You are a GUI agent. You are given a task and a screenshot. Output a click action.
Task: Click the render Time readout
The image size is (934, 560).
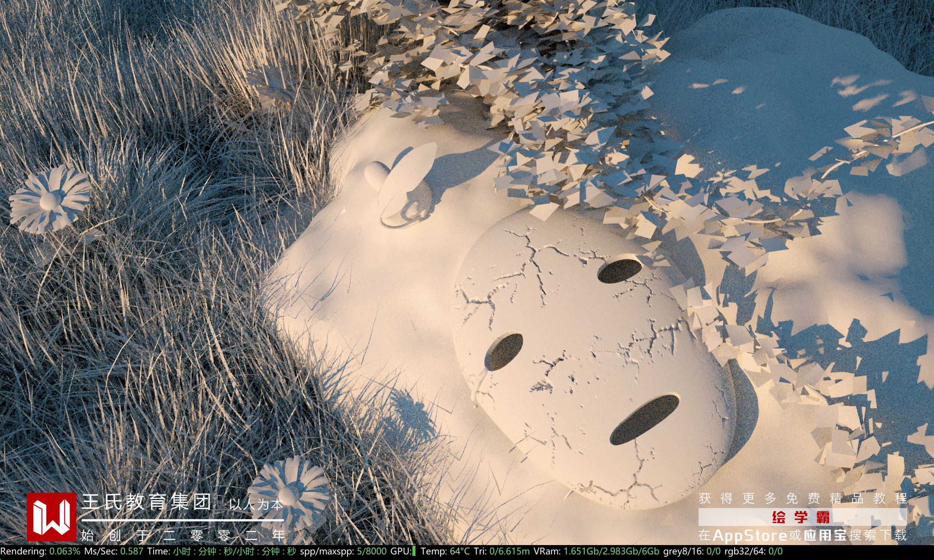pyautogui.click(x=234, y=551)
